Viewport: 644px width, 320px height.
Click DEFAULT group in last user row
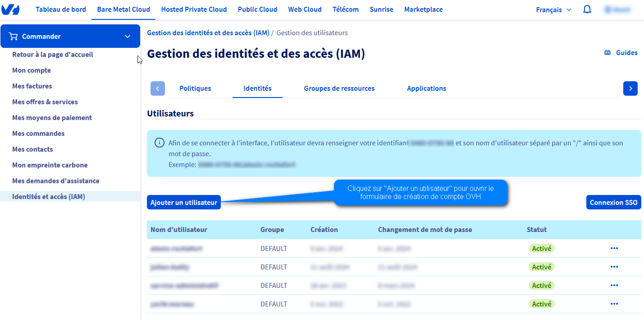pyautogui.click(x=274, y=304)
